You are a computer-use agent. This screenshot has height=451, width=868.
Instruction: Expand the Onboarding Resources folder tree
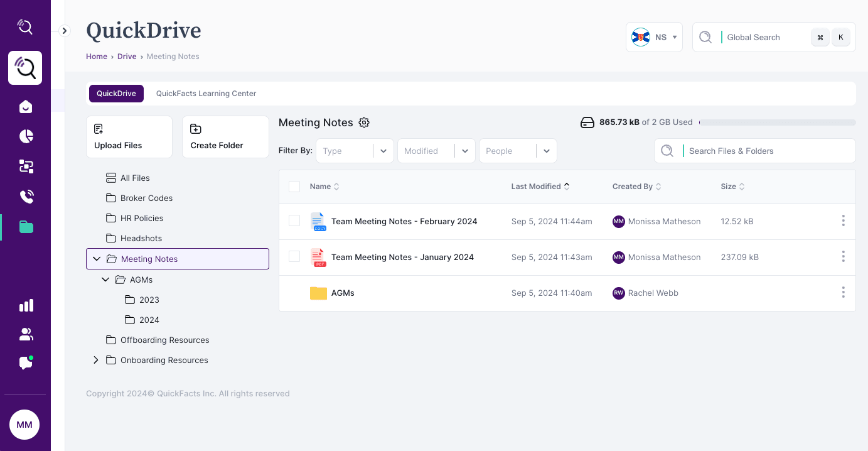tap(96, 360)
